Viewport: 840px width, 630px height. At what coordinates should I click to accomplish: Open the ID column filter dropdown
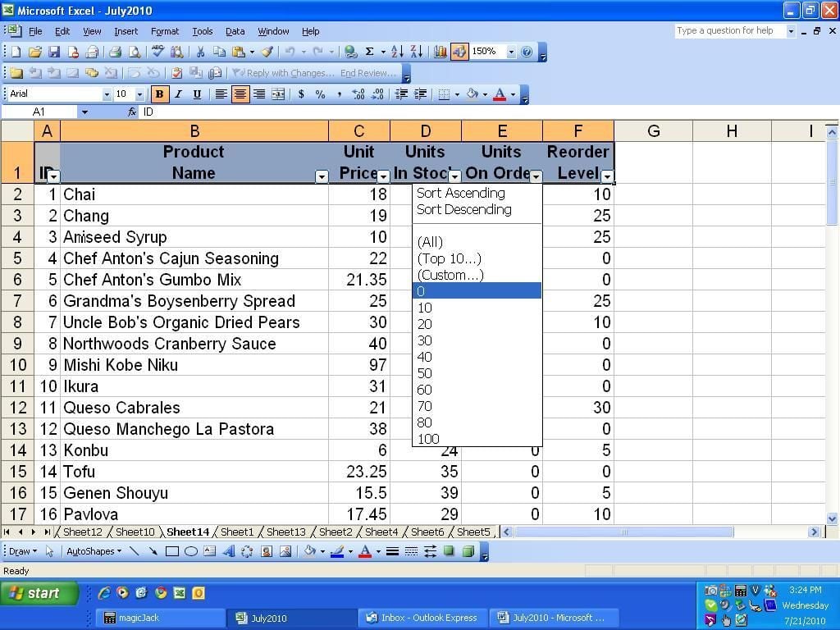(x=54, y=176)
